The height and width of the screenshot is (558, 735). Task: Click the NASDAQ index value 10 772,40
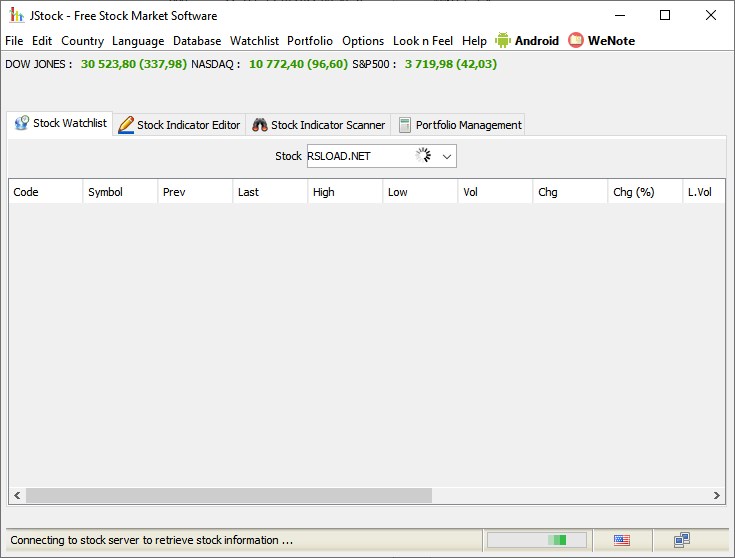pyautogui.click(x=299, y=64)
